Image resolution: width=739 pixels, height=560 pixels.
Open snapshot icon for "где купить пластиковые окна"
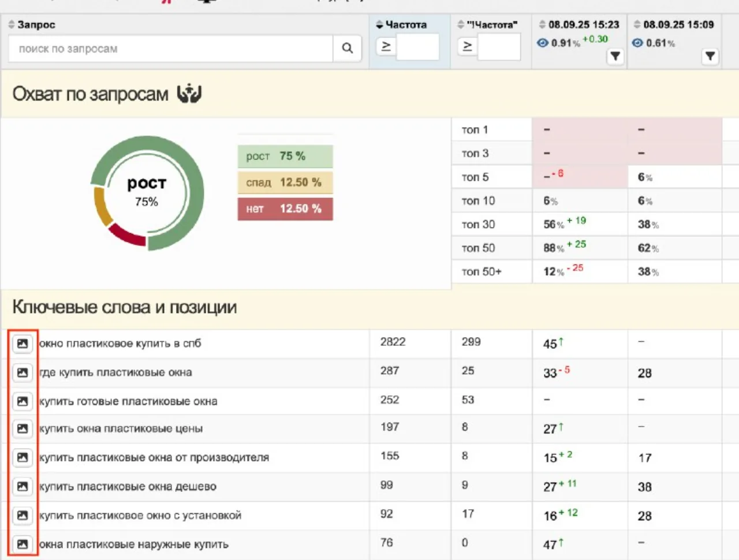coord(23,372)
